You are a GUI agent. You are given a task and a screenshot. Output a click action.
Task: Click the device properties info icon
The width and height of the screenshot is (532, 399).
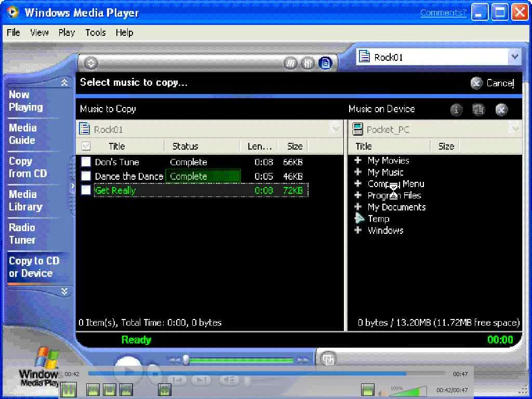456,110
